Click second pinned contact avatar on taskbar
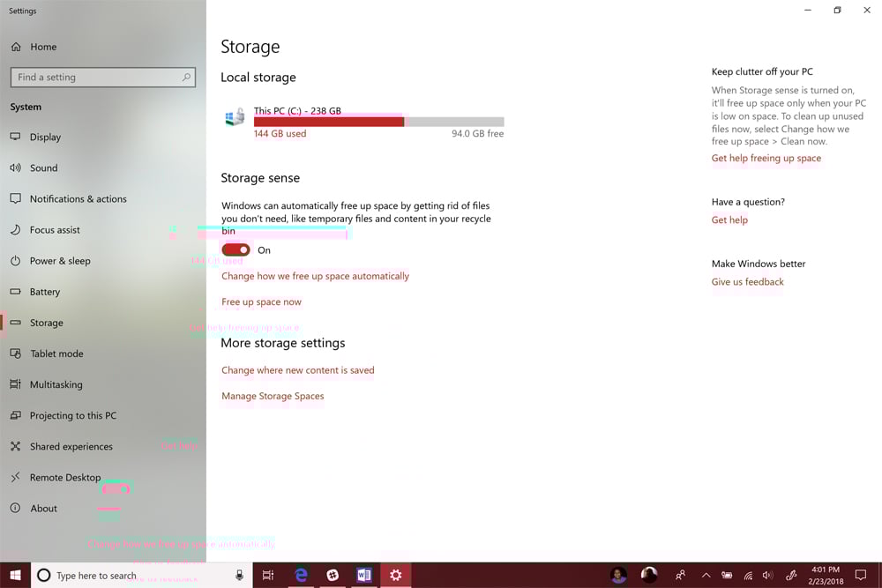The width and height of the screenshot is (882, 588). [649, 575]
